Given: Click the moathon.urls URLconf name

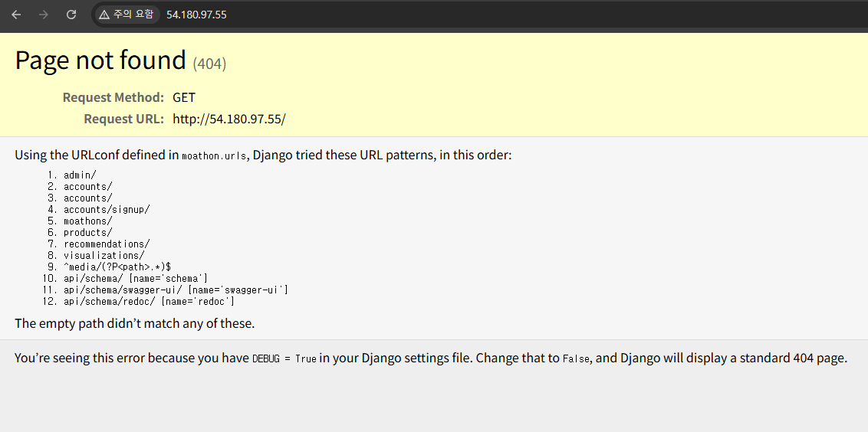Looking at the screenshot, I should tap(214, 155).
